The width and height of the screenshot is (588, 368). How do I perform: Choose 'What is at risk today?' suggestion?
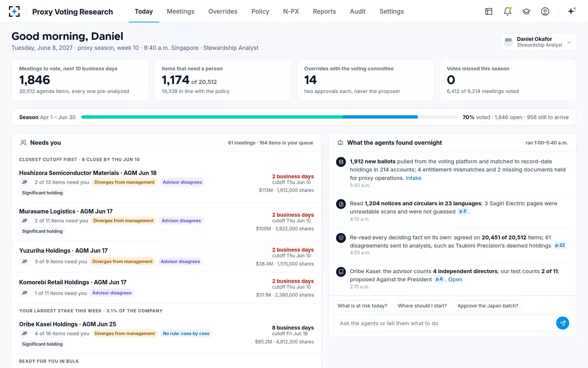362,306
